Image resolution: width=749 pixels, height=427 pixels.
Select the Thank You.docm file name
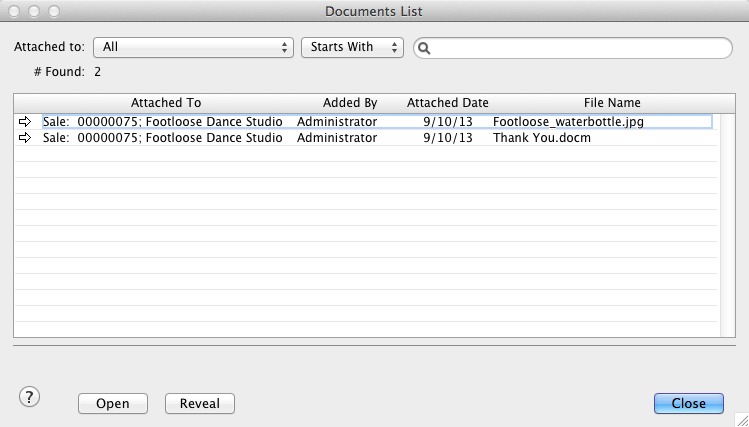tap(542, 138)
